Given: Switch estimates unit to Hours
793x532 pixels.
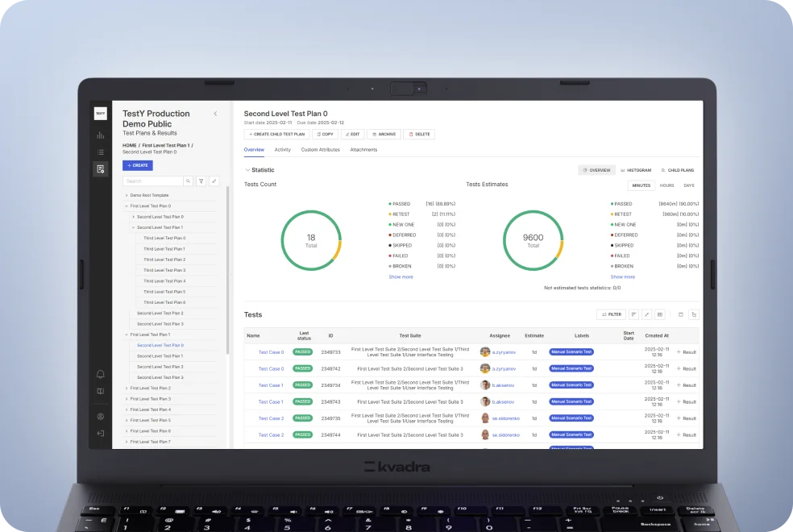Looking at the screenshot, I should click(x=666, y=185).
